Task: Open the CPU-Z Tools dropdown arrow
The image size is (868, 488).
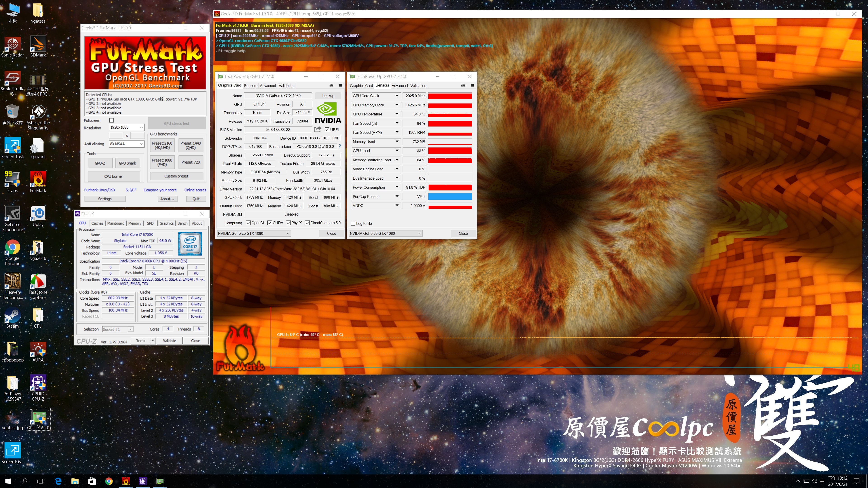Action: point(153,340)
